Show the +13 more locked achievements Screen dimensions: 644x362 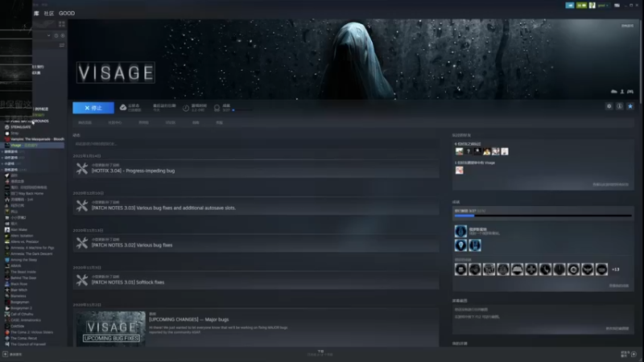(x=615, y=269)
